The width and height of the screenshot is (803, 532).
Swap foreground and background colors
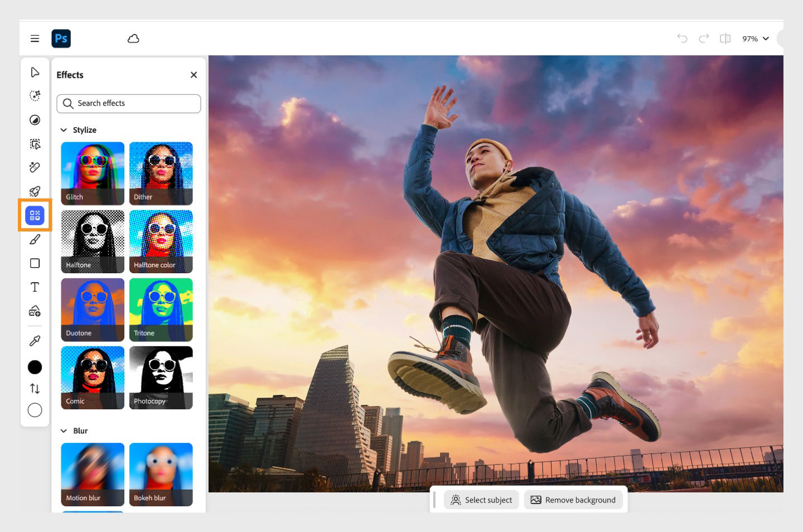(35, 389)
